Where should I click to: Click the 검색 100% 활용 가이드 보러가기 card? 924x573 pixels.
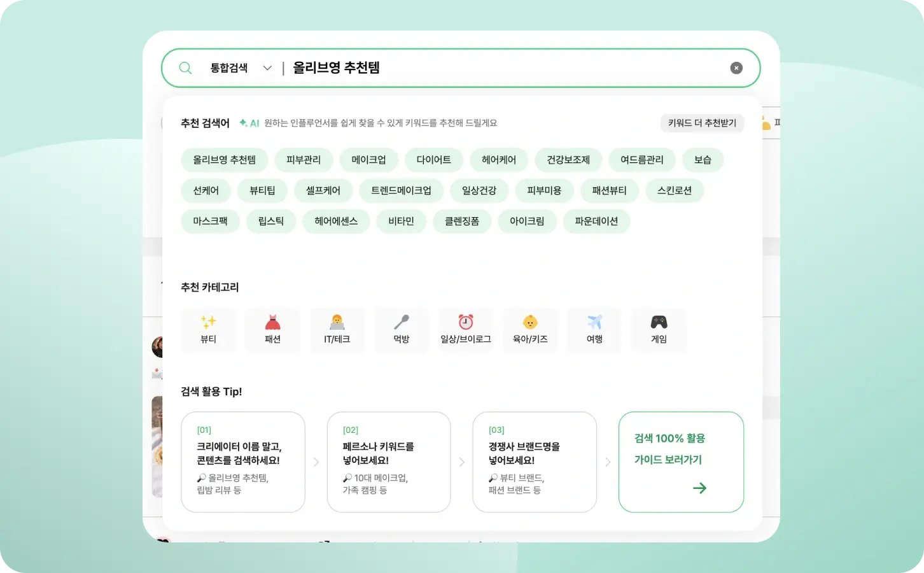pyautogui.click(x=681, y=462)
